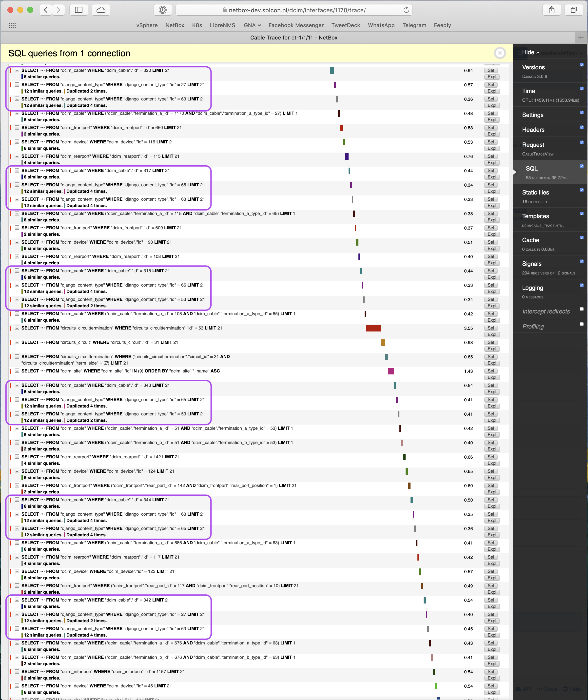Click Safari back navigation arrow

46,10
